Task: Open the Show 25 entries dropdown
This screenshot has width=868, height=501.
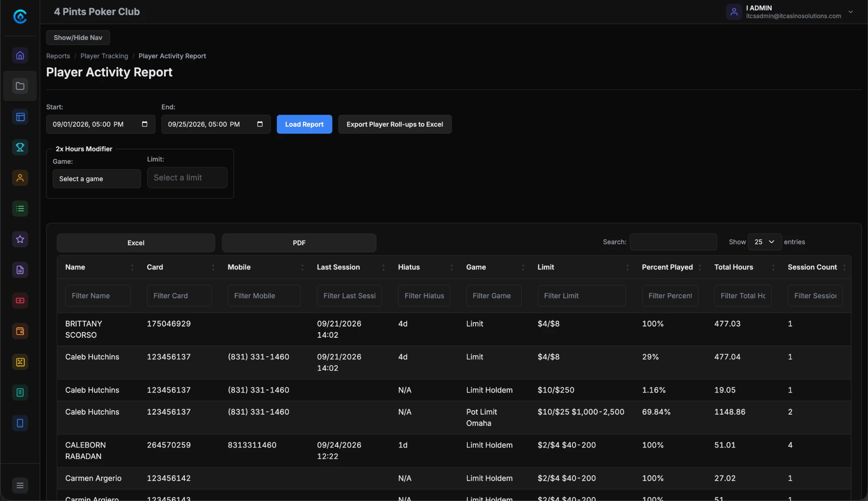Action: click(x=765, y=242)
